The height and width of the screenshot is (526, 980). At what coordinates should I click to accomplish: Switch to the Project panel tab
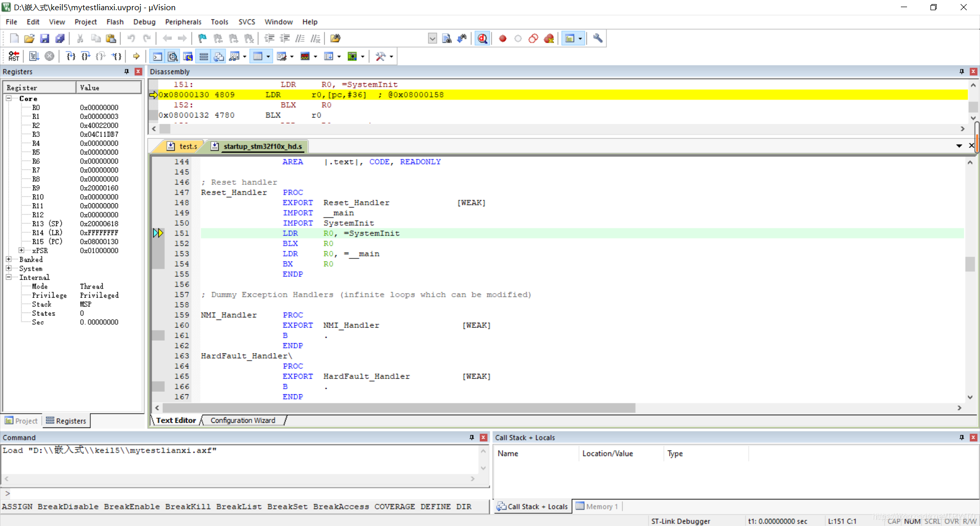21,421
